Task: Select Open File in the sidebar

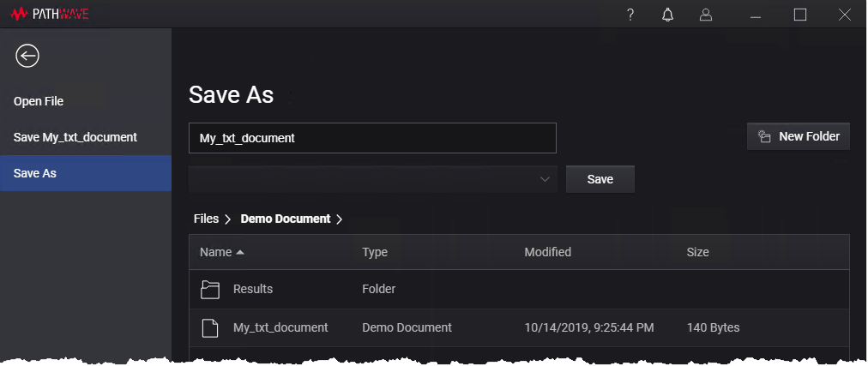Action: pos(39,101)
